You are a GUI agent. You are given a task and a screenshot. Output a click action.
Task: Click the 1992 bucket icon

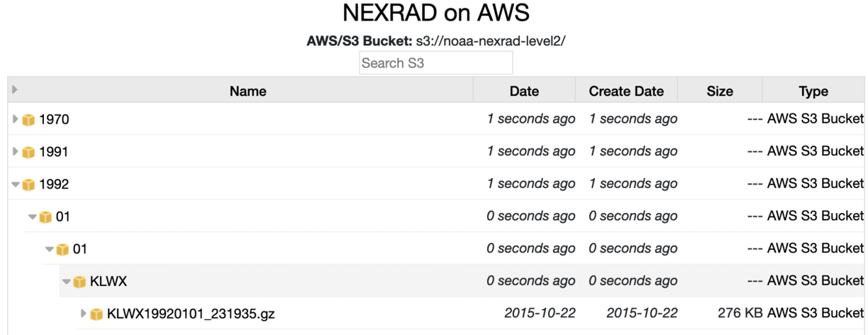pos(29,185)
